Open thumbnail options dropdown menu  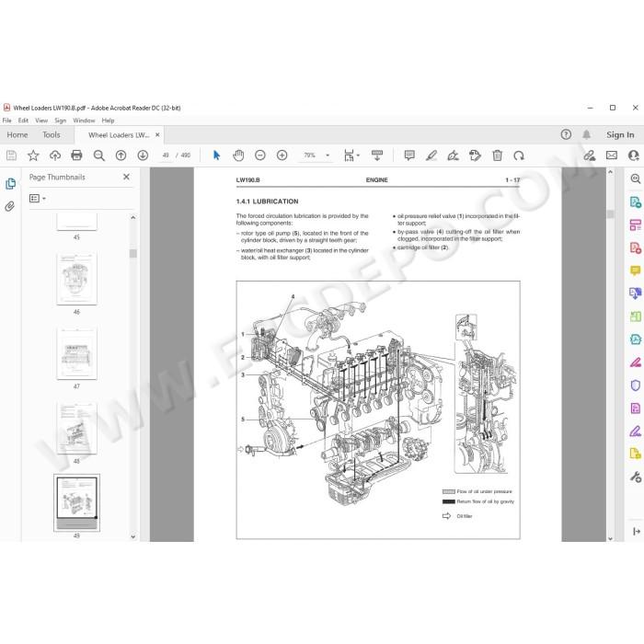tap(38, 199)
